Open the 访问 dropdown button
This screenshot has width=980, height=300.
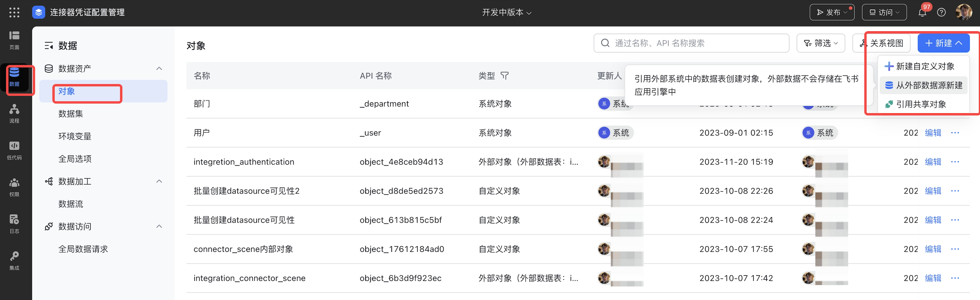click(x=884, y=12)
